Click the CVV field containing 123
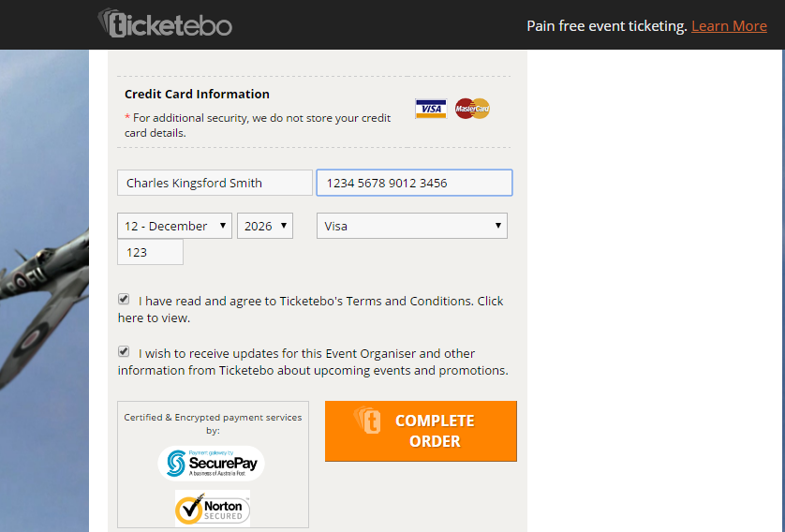The height and width of the screenshot is (532, 785). point(150,252)
